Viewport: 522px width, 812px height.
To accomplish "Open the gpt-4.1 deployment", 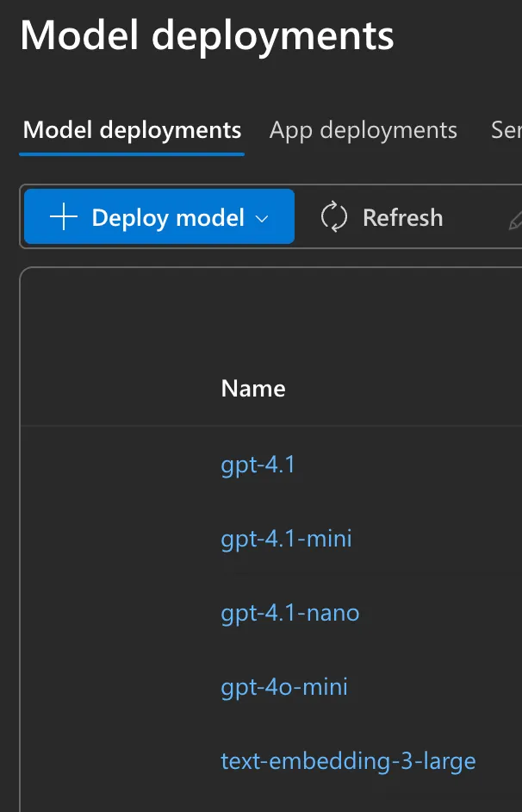I will click(258, 465).
